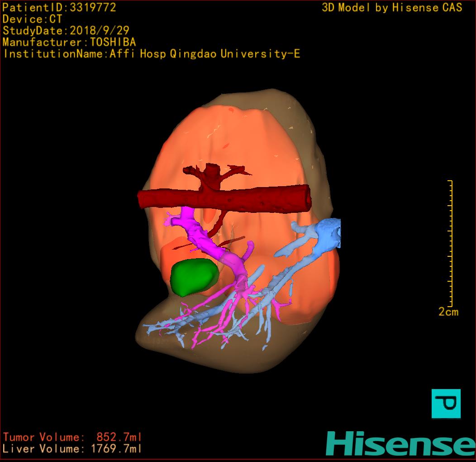This screenshot has width=476, height=462.
Task: Click the Manufacturer TOSHIBA label
Action: 69,42
